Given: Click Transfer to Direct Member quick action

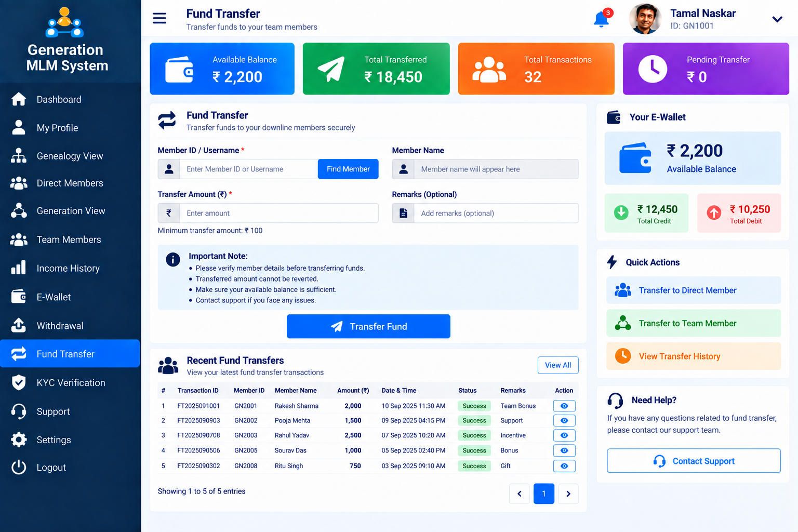Looking at the screenshot, I should [x=694, y=290].
